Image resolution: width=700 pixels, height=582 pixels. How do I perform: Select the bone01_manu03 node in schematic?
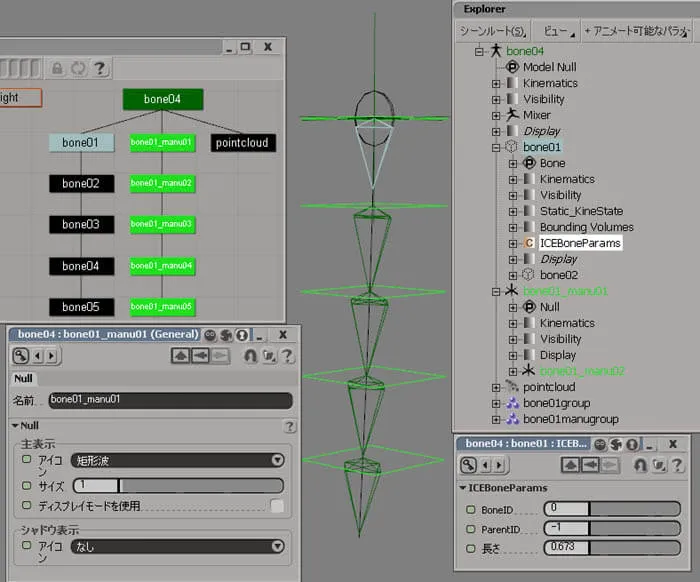pyautogui.click(x=162, y=224)
